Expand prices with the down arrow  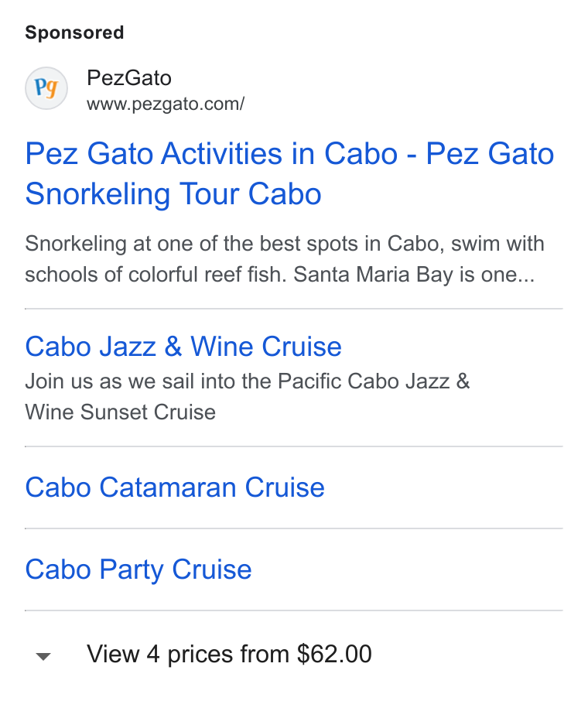43,656
